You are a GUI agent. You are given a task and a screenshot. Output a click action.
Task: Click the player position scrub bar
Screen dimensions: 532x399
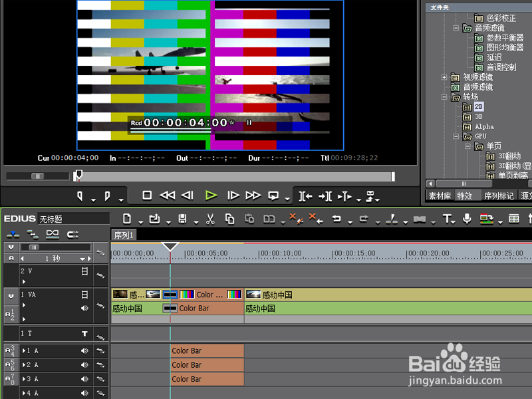pyautogui.click(x=234, y=176)
